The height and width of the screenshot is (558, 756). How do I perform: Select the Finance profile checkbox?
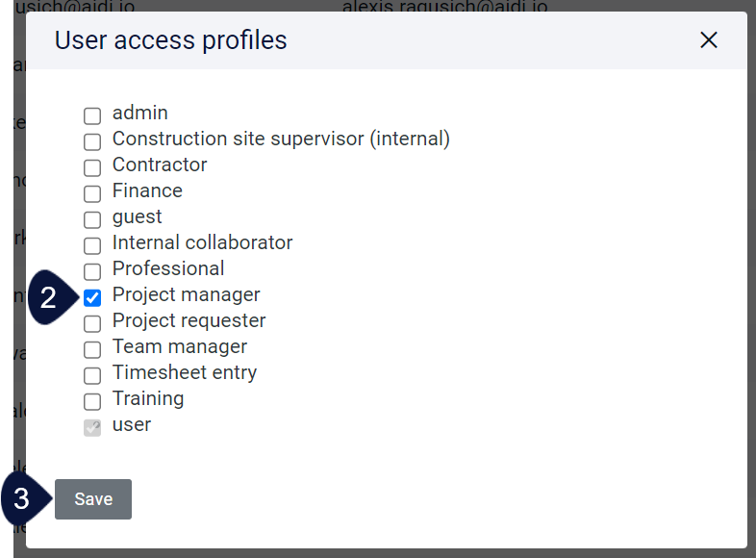pyautogui.click(x=92, y=194)
